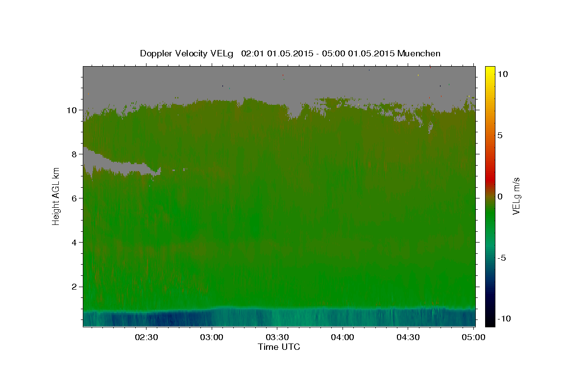Click the yellow top end of the colorbar
Viewport: 588px width, 392px height.
tap(490, 71)
